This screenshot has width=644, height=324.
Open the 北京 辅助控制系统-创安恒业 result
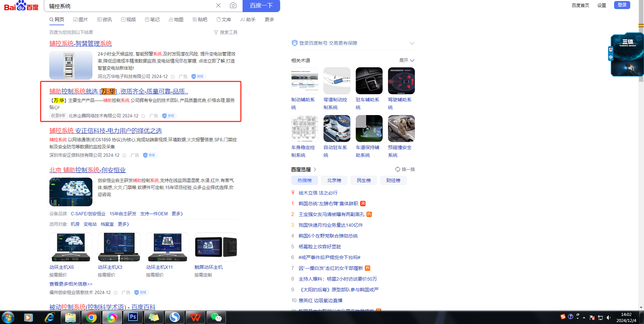pyautogui.click(x=87, y=170)
